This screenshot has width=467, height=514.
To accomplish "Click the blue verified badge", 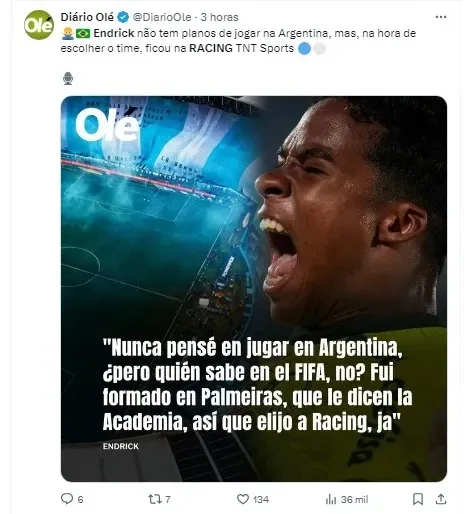I will coord(123,17).
